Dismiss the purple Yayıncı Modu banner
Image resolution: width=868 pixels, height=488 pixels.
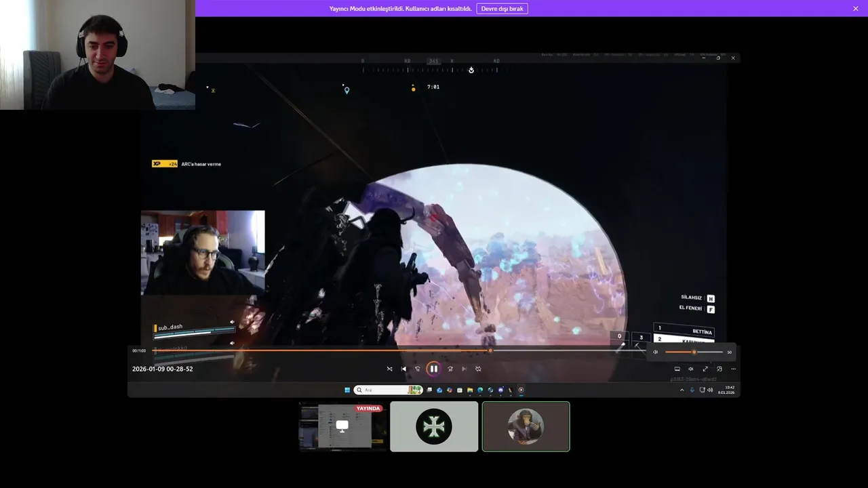pyautogui.click(x=856, y=9)
